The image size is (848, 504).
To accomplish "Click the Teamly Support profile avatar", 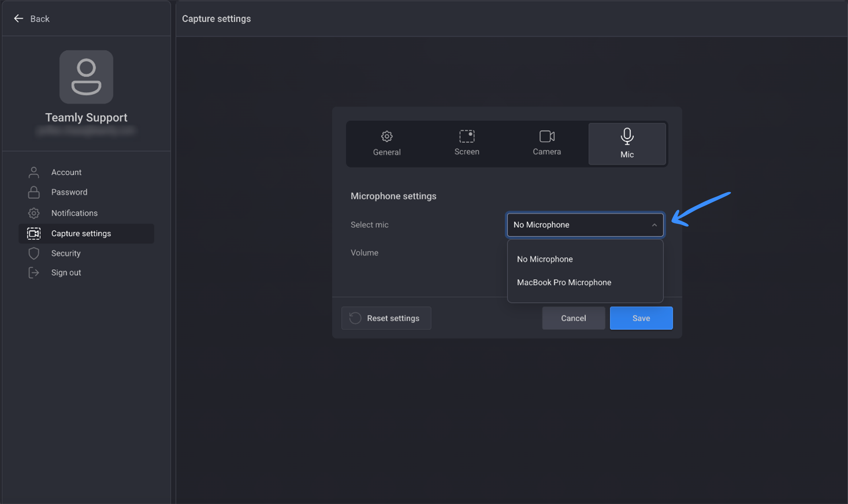I will pos(86,77).
